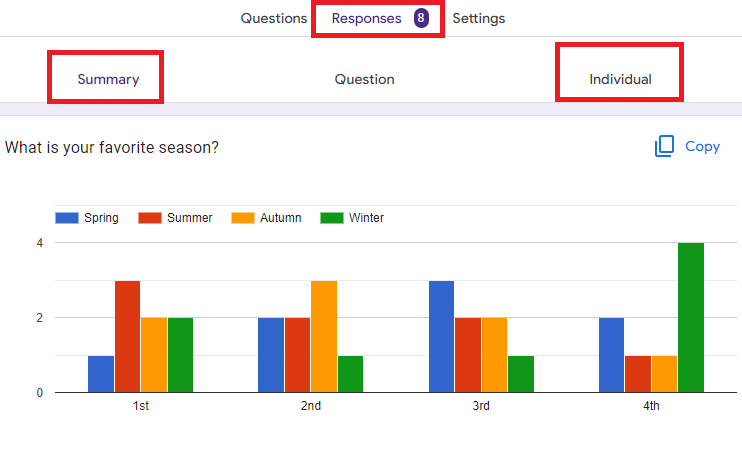Image resolution: width=742 pixels, height=452 pixels.
Task: Select the Question view
Action: [364, 79]
